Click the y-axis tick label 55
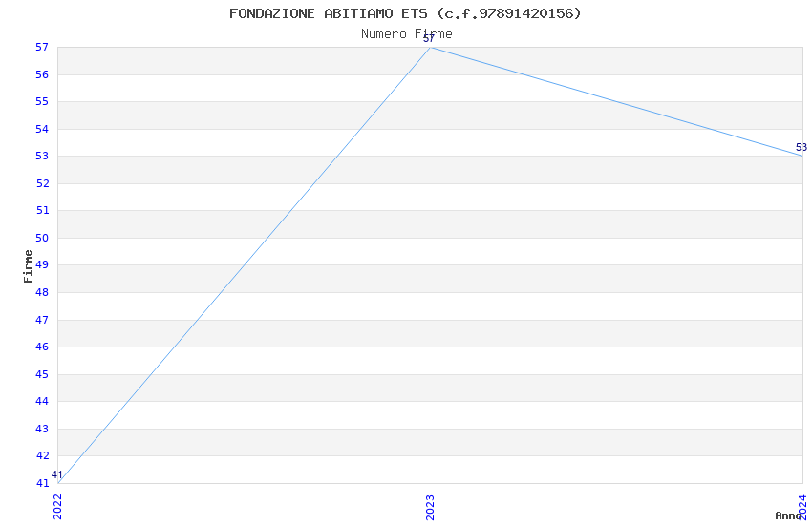 click(42, 102)
